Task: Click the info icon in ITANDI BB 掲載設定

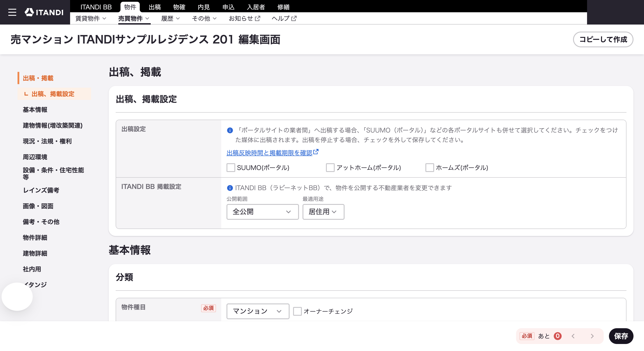Action: click(x=230, y=188)
